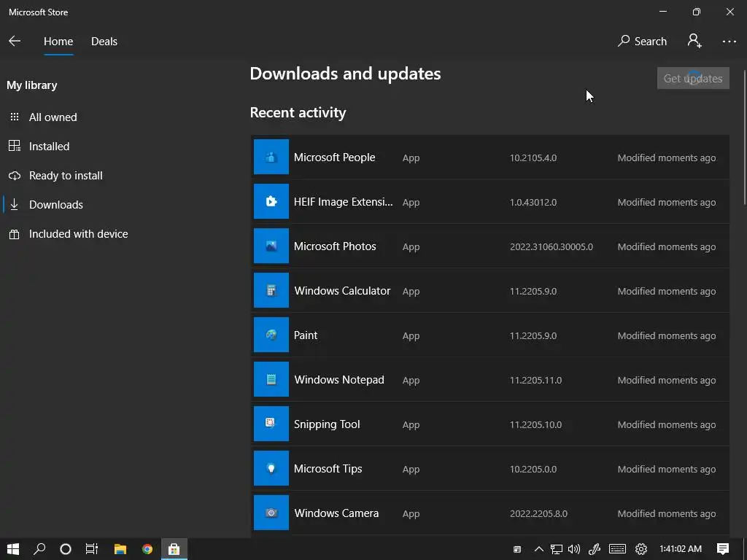Image resolution: width=747 pixels, height=560 pixels.
Task: Open the Action Center notifications icon
Action: tap(723, 549)
